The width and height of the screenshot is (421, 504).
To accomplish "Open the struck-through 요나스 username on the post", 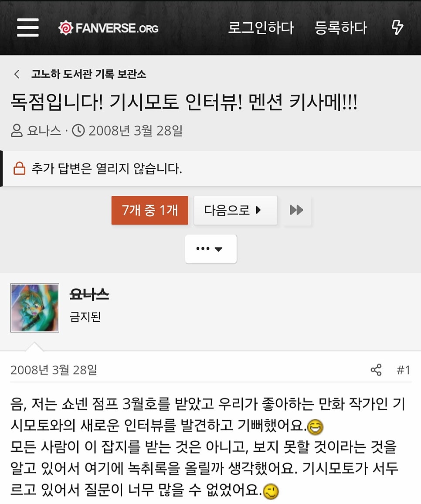I will tap(89, 294).
